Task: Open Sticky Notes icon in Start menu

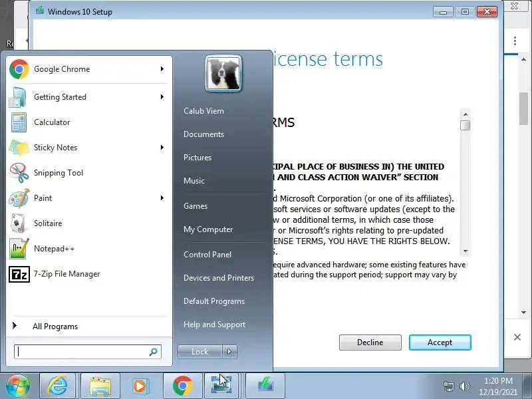Action: (x=19, y=148)
